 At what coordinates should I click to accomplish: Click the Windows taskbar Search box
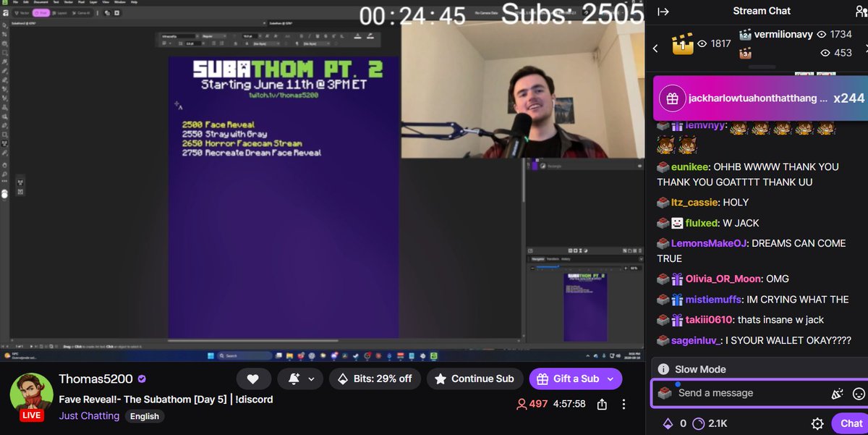pyautogui.click(x=244, y=355)
